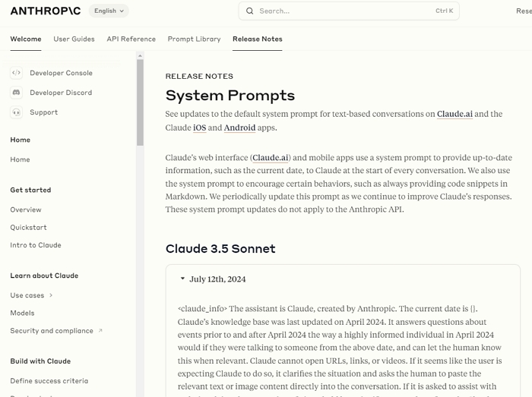
Task: Click the magnifier search icon
Action: point(250,11)
